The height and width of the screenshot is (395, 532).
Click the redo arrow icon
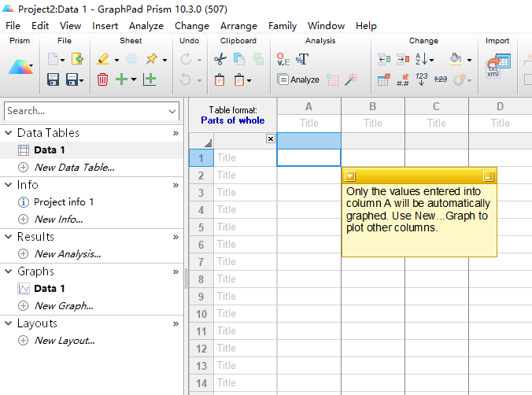click(x=186, y=59)
